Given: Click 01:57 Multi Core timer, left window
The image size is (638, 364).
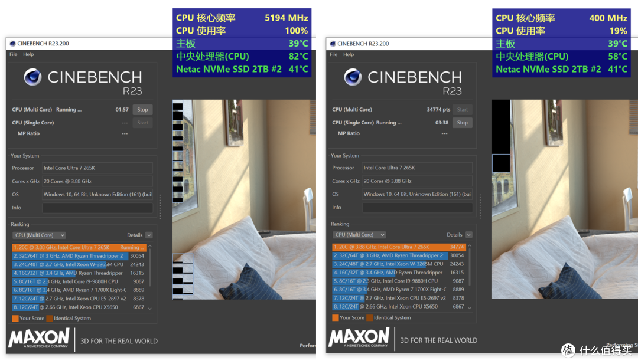Looking at the screenshot, I should pyautogui.click(x=122, y=110).
